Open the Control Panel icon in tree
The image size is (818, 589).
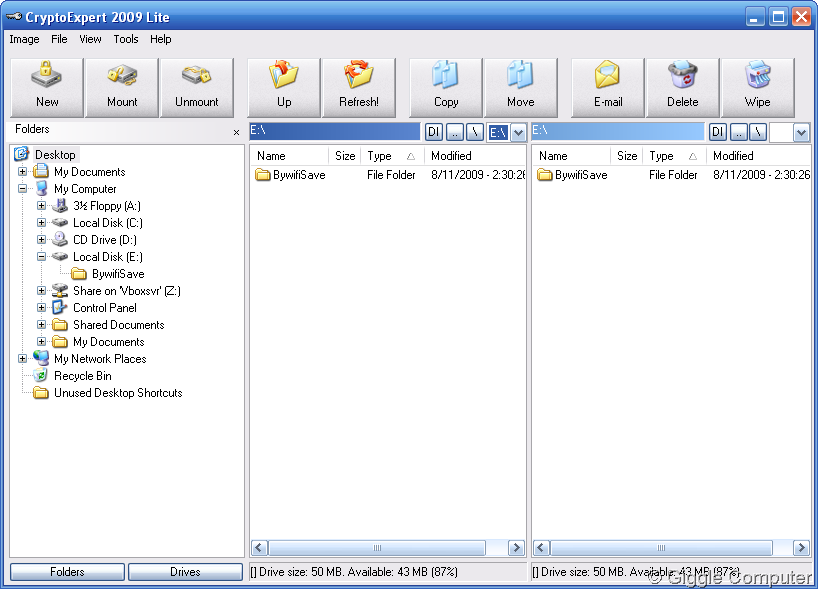point(60,307)
